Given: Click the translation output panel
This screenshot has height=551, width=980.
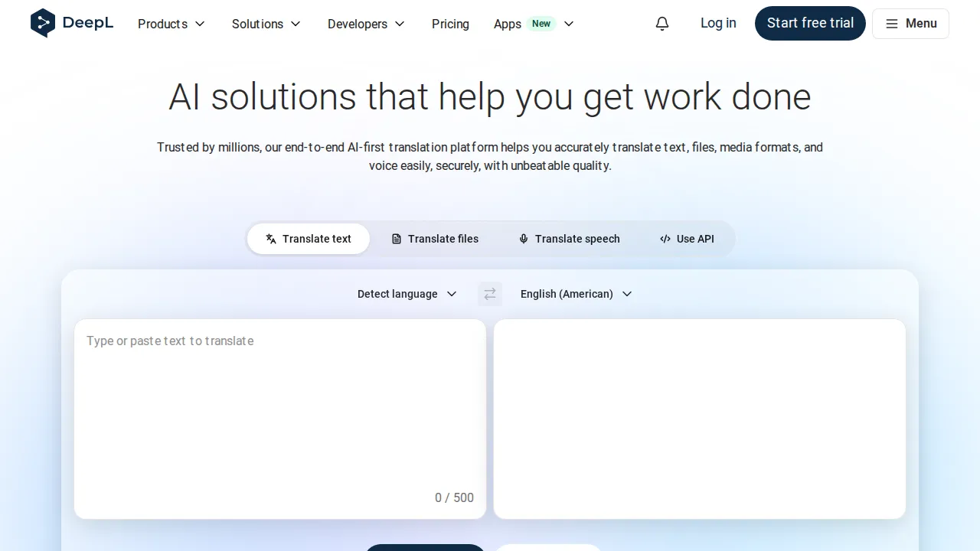Looking at the screenshot, I should click(700, 419).
